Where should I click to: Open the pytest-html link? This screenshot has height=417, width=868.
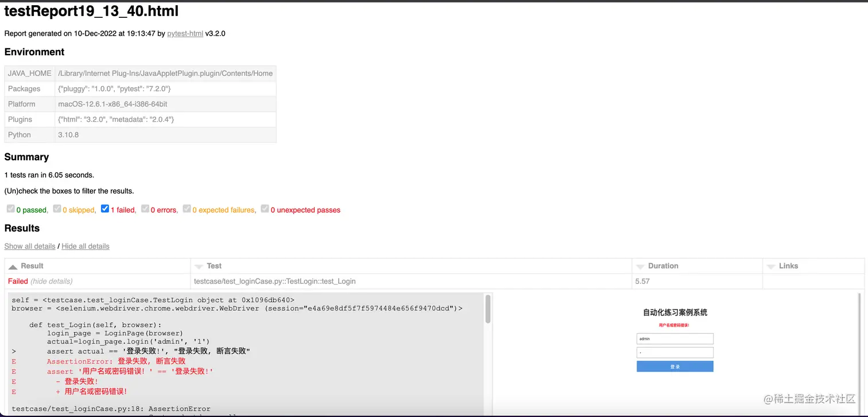185,33
